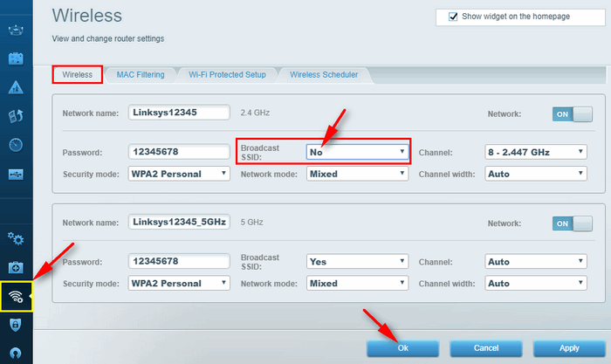Toggle Show widget on the homepage checkbox
Screen dimensions: 611x364
pos(452,16)
